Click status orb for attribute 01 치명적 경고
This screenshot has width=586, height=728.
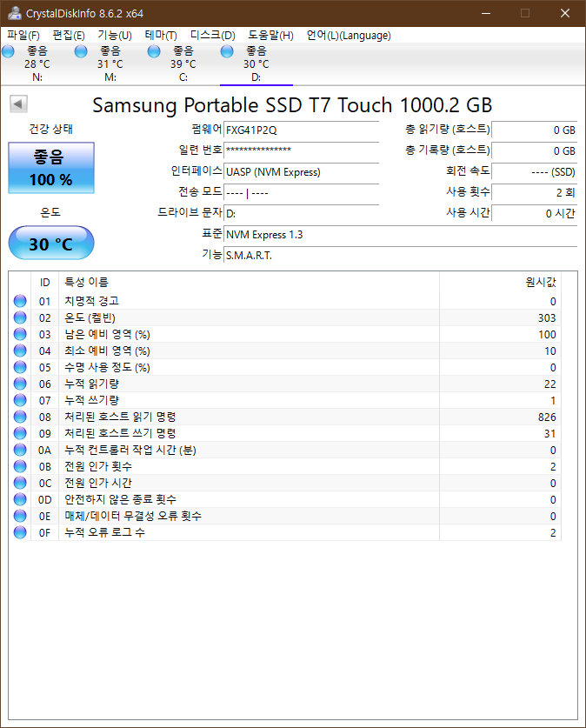tap(20, 301)
